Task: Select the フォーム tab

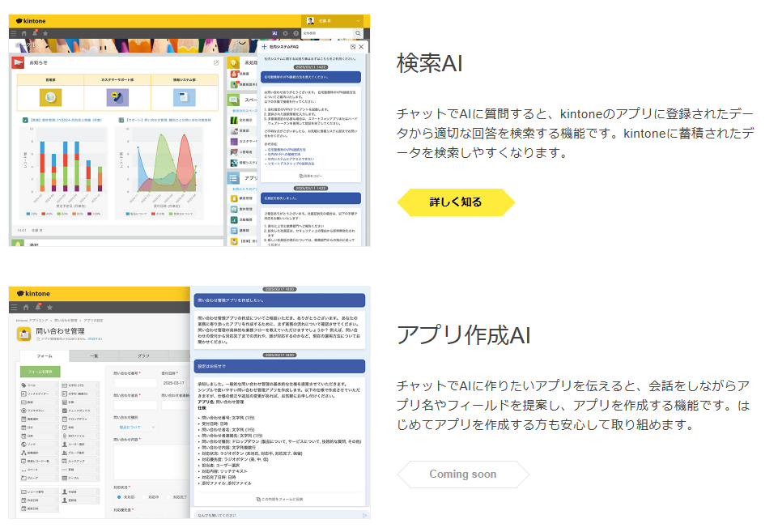Action: (x=45, y=355)
